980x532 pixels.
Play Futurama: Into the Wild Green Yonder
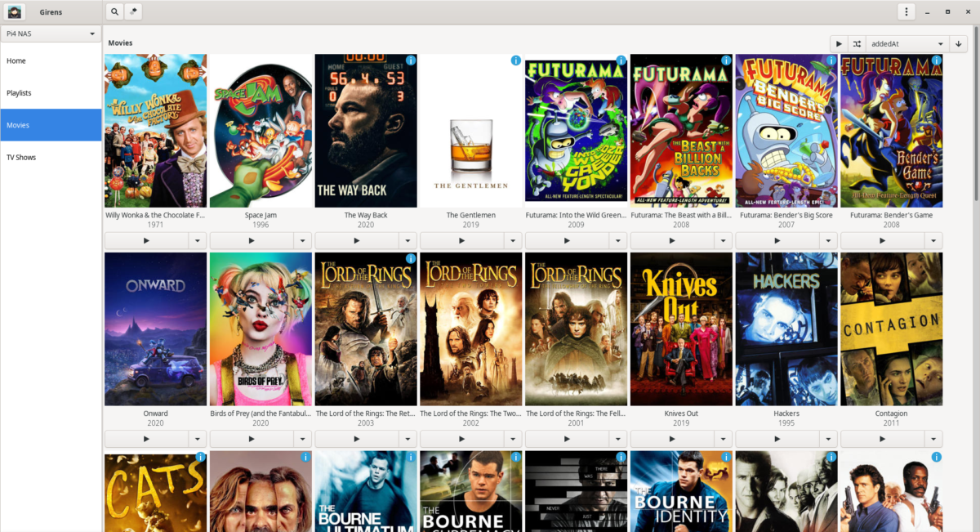coord(567,241)
